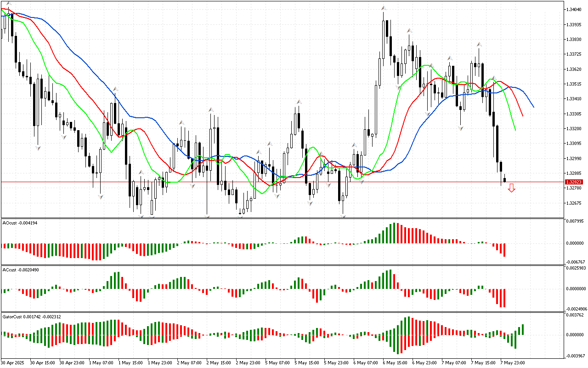Select the fractal arrow above the 1.3404 peak

click(x=383, y=8)
